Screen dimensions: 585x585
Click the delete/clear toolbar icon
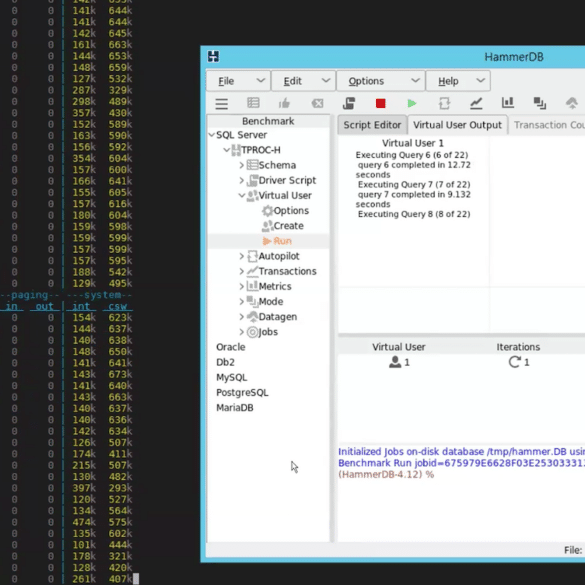317,103
